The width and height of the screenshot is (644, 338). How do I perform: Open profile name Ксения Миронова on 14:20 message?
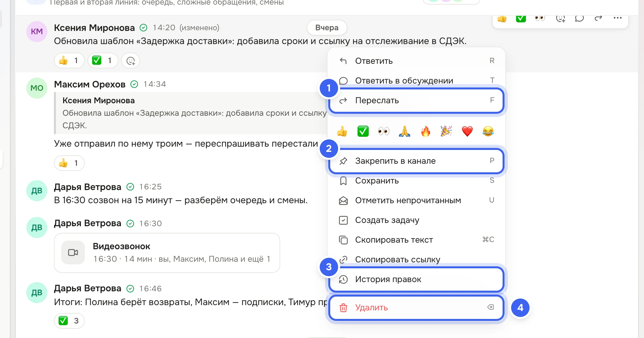coord(94,28)
